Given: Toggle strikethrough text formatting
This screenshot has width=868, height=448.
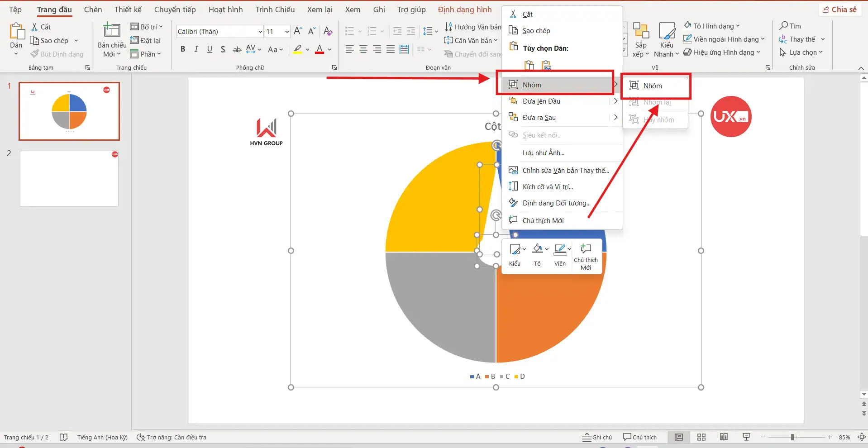Looking at the screenshot, I should pos(237,49).
